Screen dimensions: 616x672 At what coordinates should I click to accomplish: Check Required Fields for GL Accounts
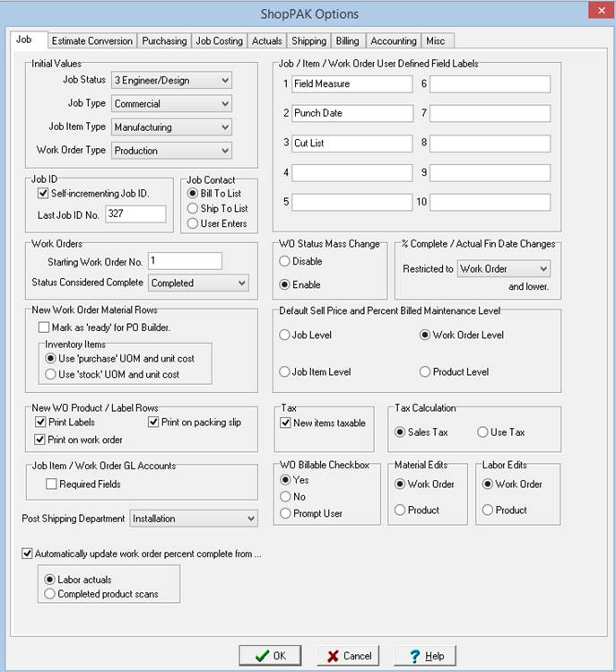pos(52,484)
